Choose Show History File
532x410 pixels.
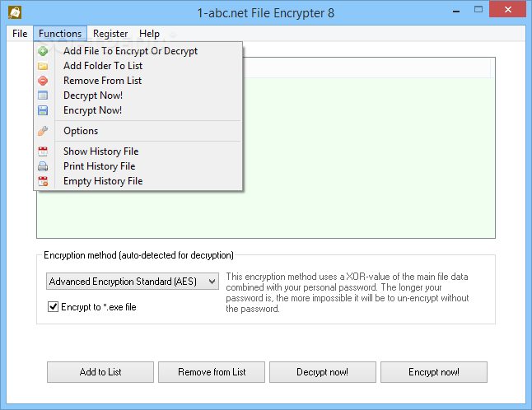pos(138,151)
